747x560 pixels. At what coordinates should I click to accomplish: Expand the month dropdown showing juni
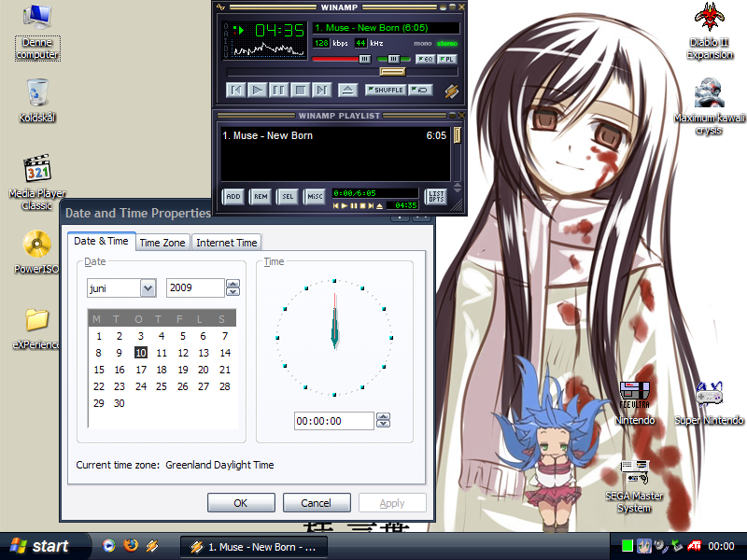pos(148,288)
